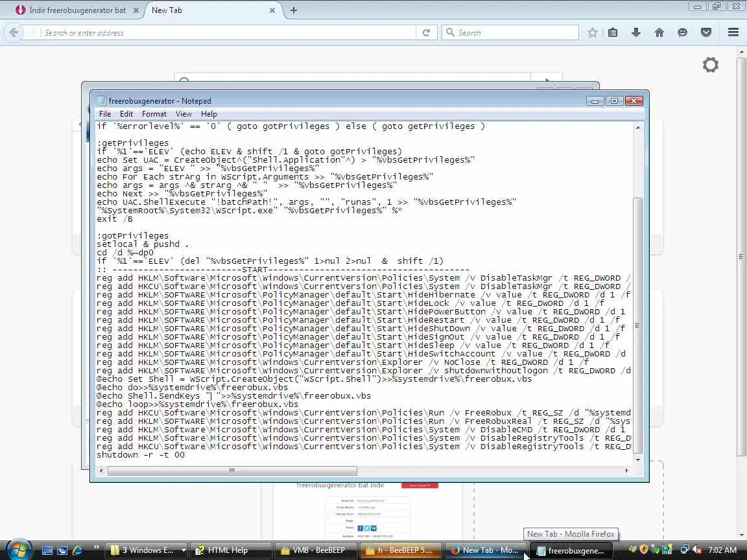Expand quick launch overflow chevron
The height and width of the screenshot is (560, 747).
click(96, 547)
